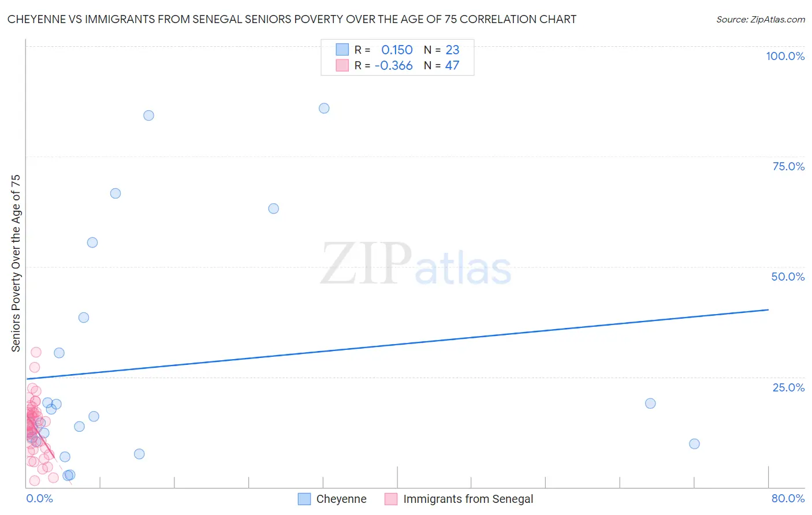This screenshot has height=515, width=812.
Task: Click the Cheyenne point near 63% mid-chart
Action: pyautogui.click(x=274, y=208)
